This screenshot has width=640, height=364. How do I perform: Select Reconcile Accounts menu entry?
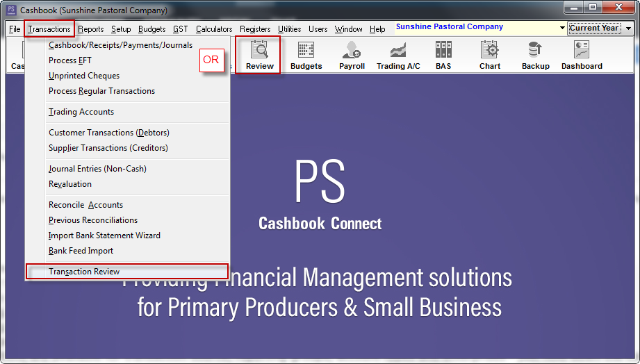coord(127,205)
